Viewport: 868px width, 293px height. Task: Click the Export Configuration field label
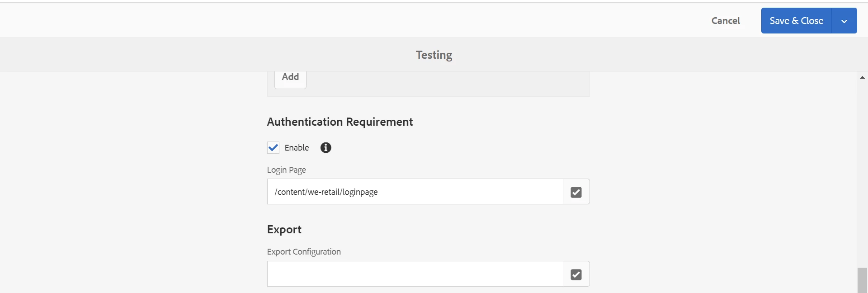pyautogui.click(x=304, y=252)
